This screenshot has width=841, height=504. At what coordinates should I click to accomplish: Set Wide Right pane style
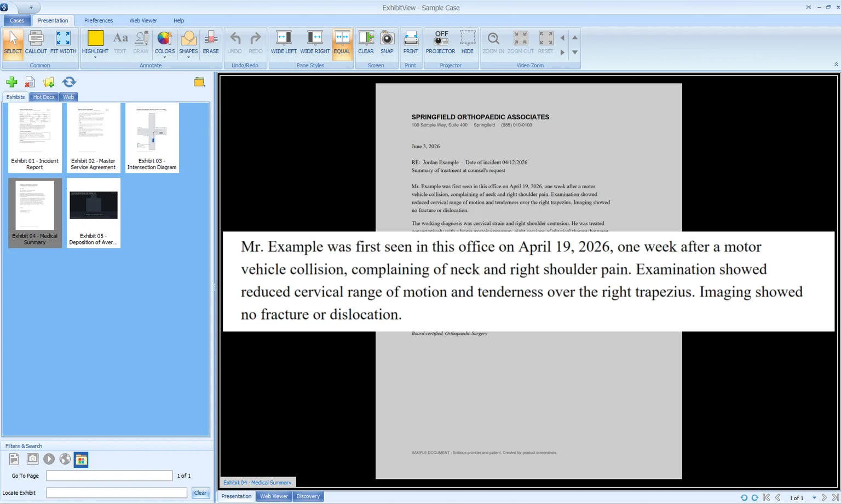point(315,43)
